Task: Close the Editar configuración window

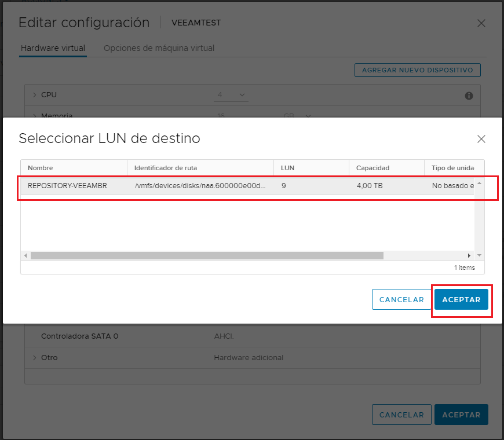Action: click(x=481, y=23)
